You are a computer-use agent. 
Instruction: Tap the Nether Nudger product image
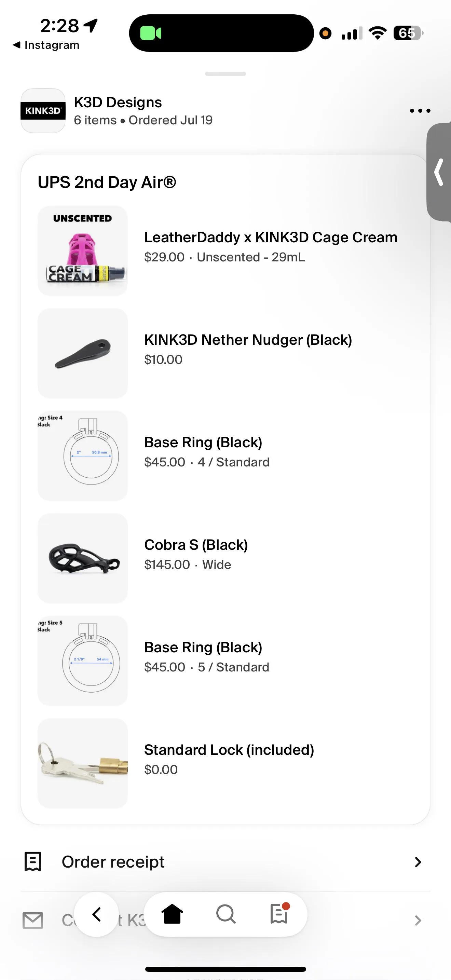pyautogui.click(x=83, y=353)
